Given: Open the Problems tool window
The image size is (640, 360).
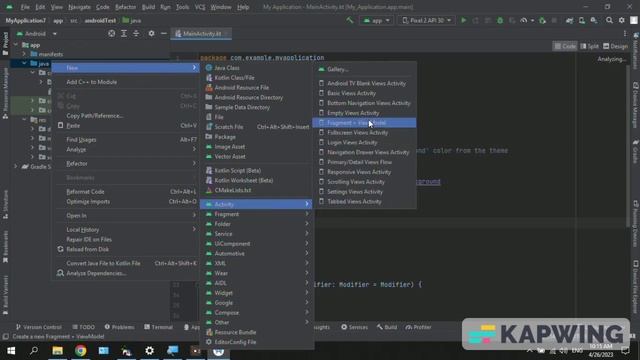Looking at the screenshot, I should point(119,327).
